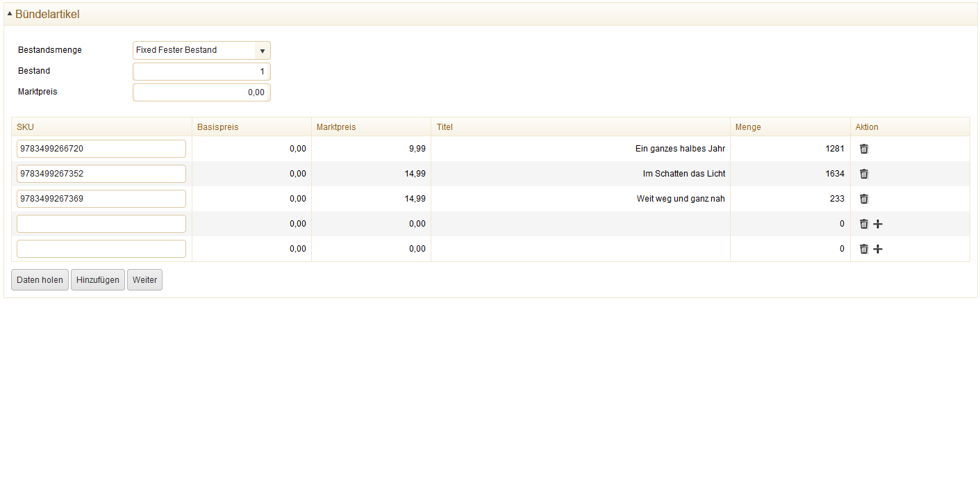Image resolution: width=980 pixels, height=490 pixels.
Task: Click the Marktpreis input field
Action: [x=201, y=92]
